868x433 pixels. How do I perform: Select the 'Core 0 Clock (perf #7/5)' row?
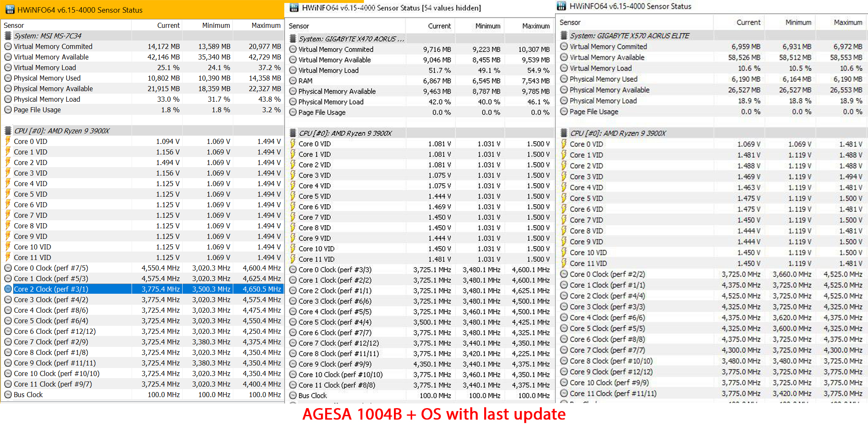[143, 268]
